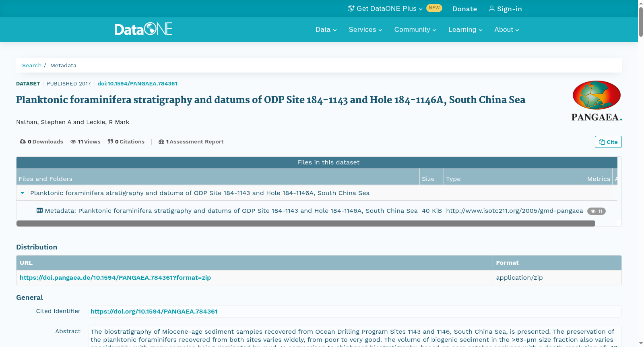Click the dataset title heading
Viewport: 644px width, 347px height.
coord(270,100)
